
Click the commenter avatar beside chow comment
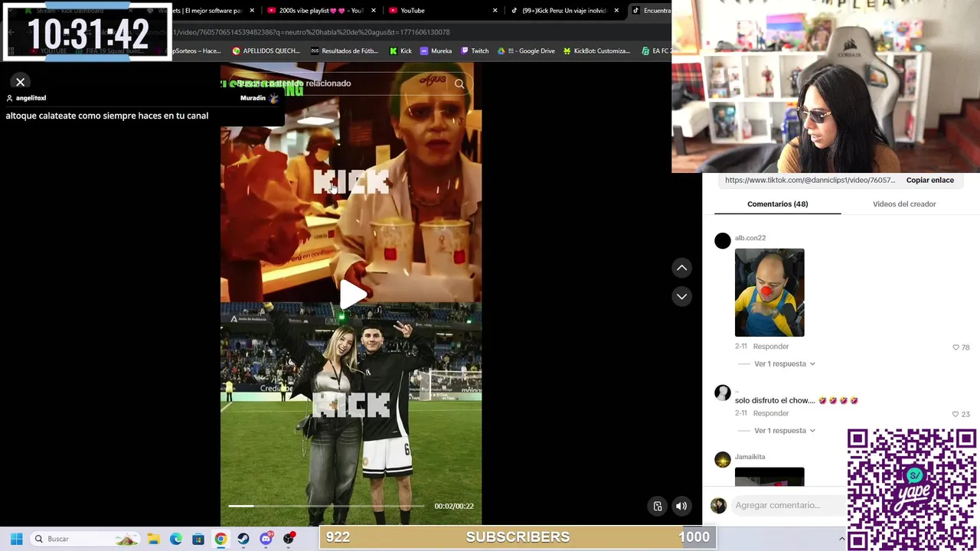pos(722,393)
